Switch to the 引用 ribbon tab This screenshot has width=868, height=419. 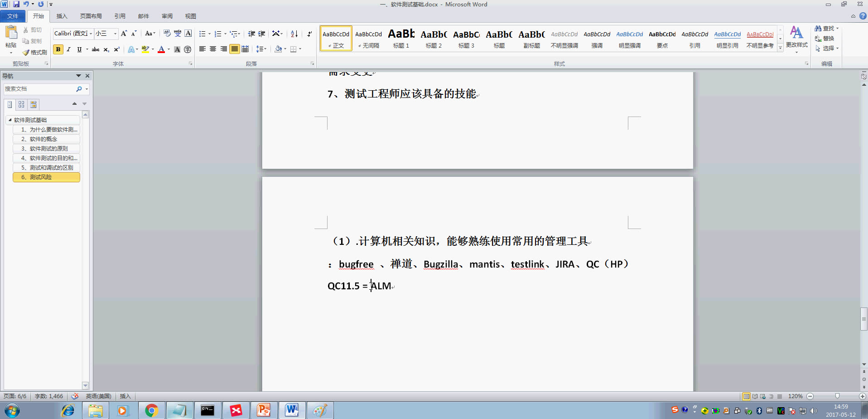[120, 16]
